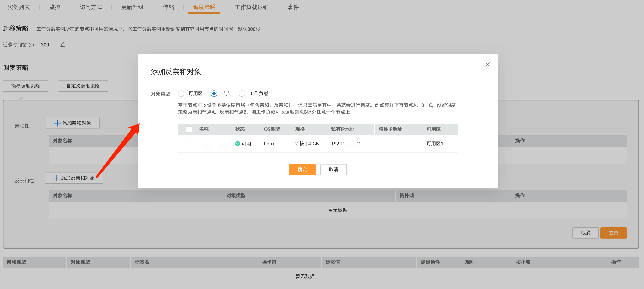Click 添加反亲和对象 button
Image resolution: width=644 pixels, height=289 pixels.
tap(74, 178)
